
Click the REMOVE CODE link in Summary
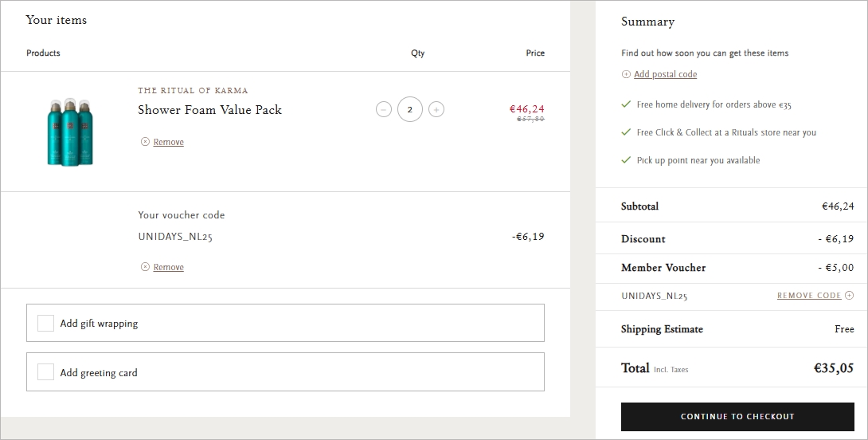pyautogui.click(x=808, y=296)
